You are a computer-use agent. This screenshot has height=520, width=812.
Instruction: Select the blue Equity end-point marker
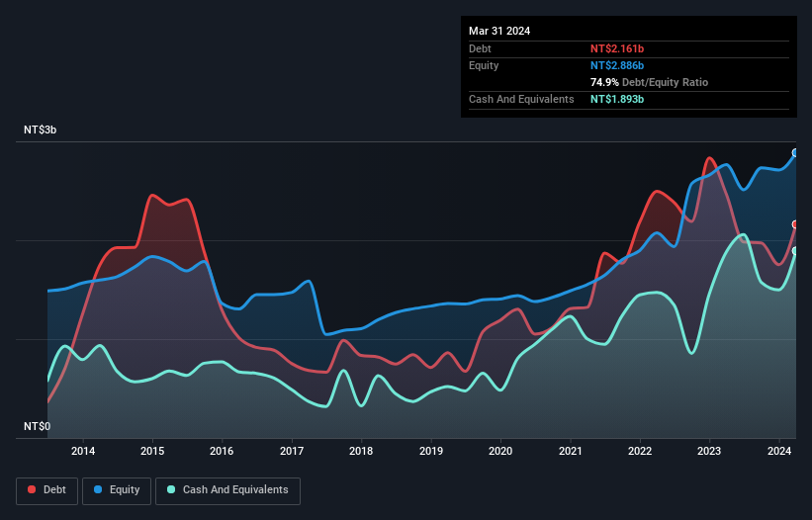[x=795, y=152]
